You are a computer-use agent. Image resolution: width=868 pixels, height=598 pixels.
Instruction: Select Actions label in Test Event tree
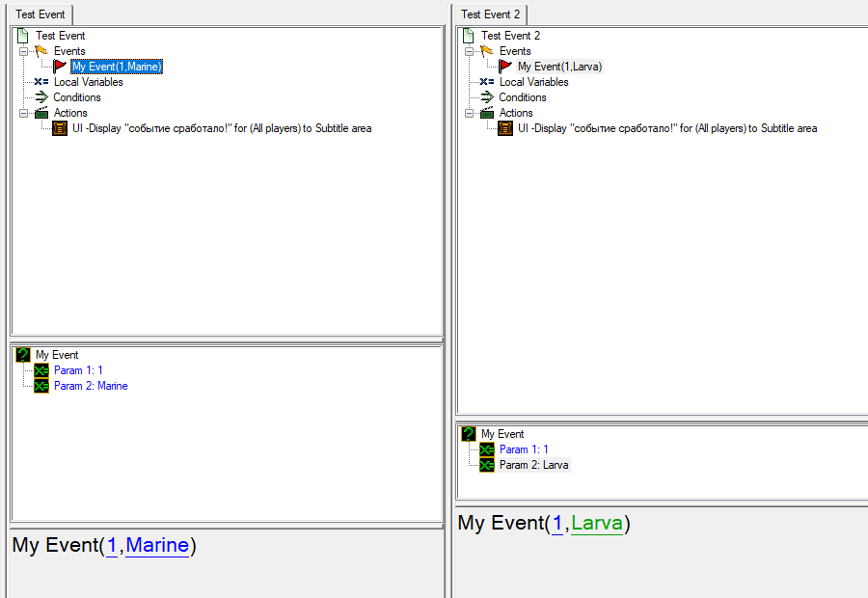pyautogui.click(x=70, y=113)
